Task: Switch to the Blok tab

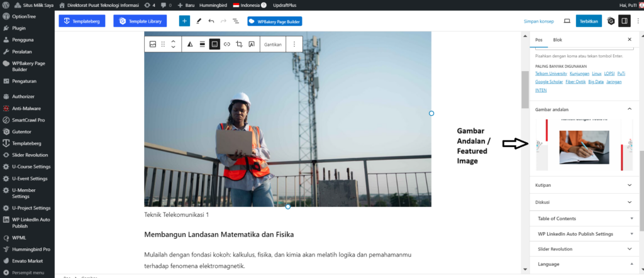Action: point(557,40)
